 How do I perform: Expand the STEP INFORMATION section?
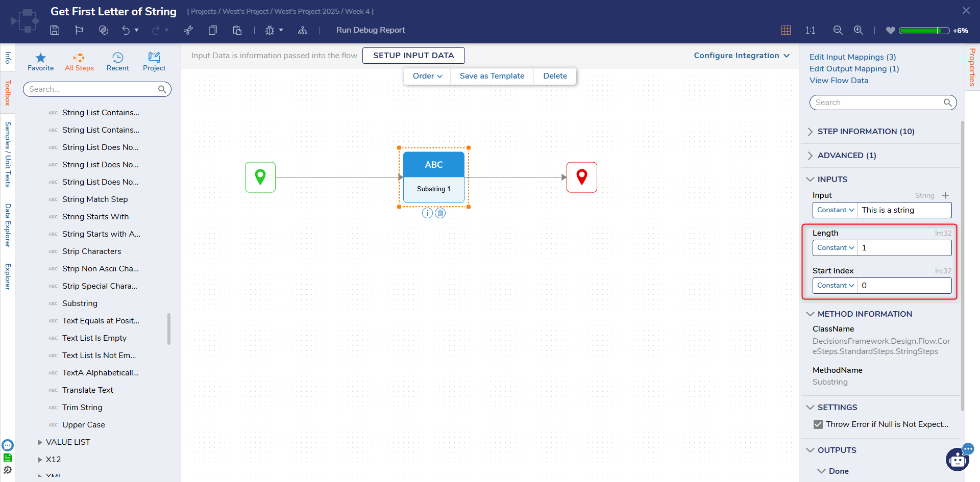click(x=866, y=132)
